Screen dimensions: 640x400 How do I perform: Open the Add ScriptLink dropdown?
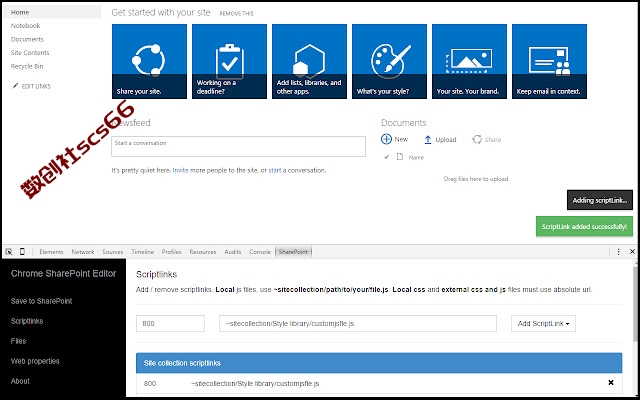click(x=543, y=323)
